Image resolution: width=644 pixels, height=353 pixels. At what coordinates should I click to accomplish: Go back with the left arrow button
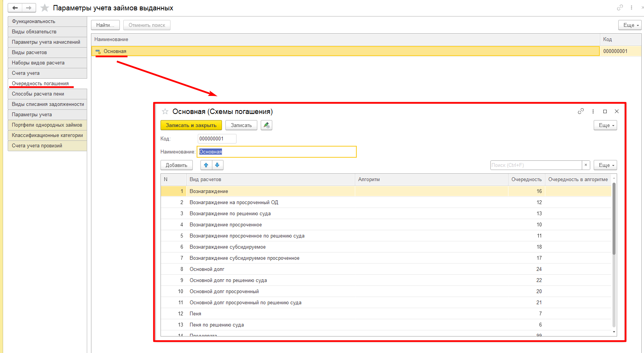coord(15,8)
